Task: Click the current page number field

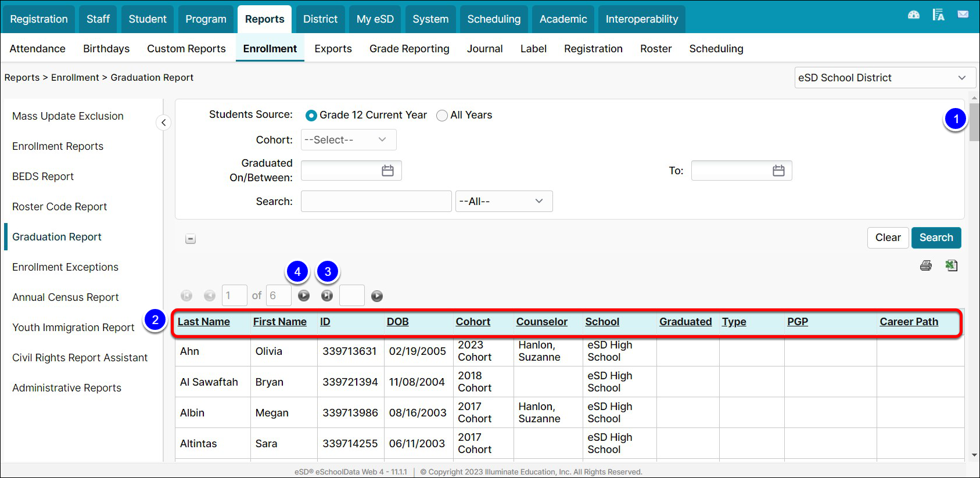Action: 235,296
